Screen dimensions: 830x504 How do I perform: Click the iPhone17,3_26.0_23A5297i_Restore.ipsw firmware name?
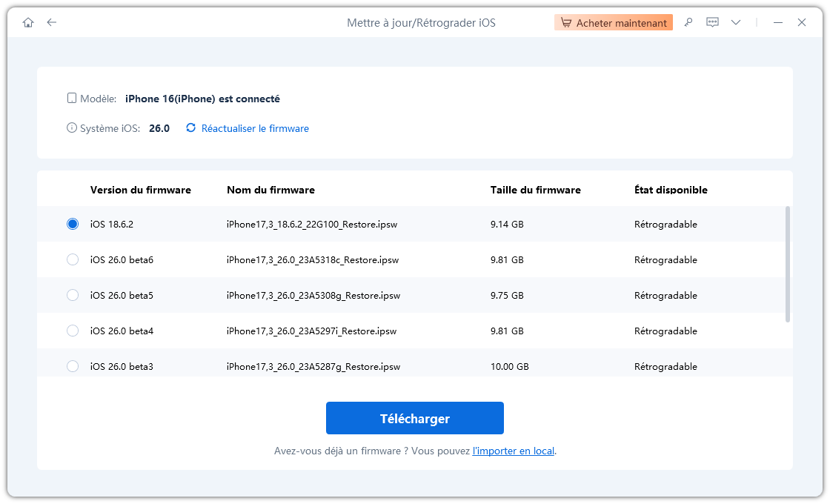(311, 331)
